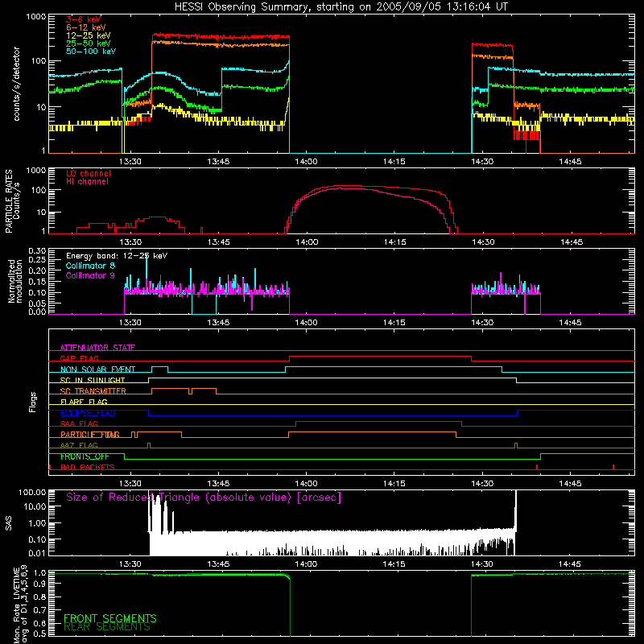Image resolution: width=644 pixels, height=644 pixels.
Task: Click the 'LO channel' legend label
Action: click(89, 174)
